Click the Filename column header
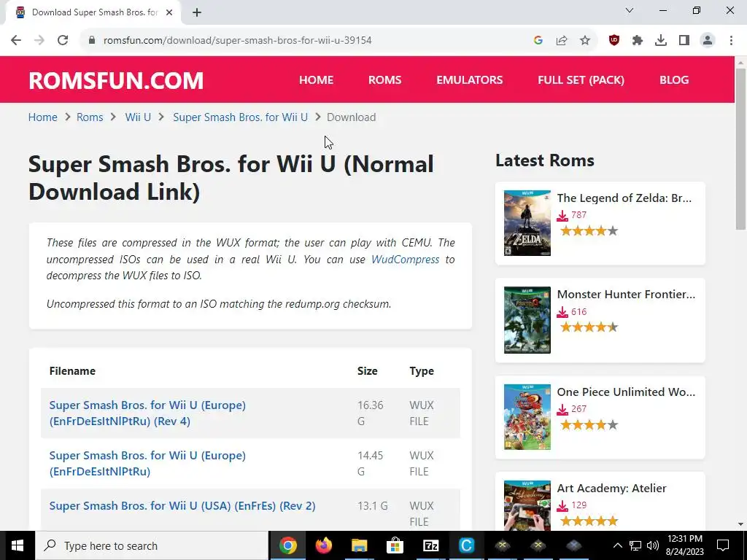The width and height of the screenshot is (747, 560). click(x=72, y=371)
